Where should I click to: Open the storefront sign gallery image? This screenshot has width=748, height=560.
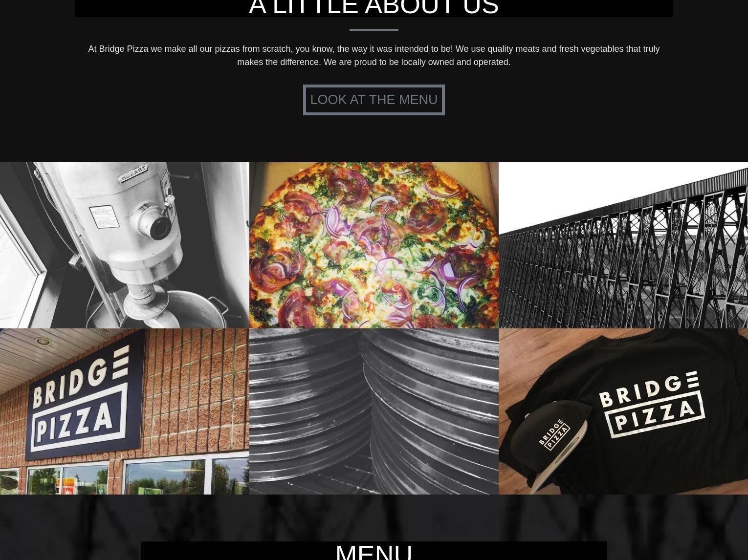pyautogui.click(x=125, y=411)
